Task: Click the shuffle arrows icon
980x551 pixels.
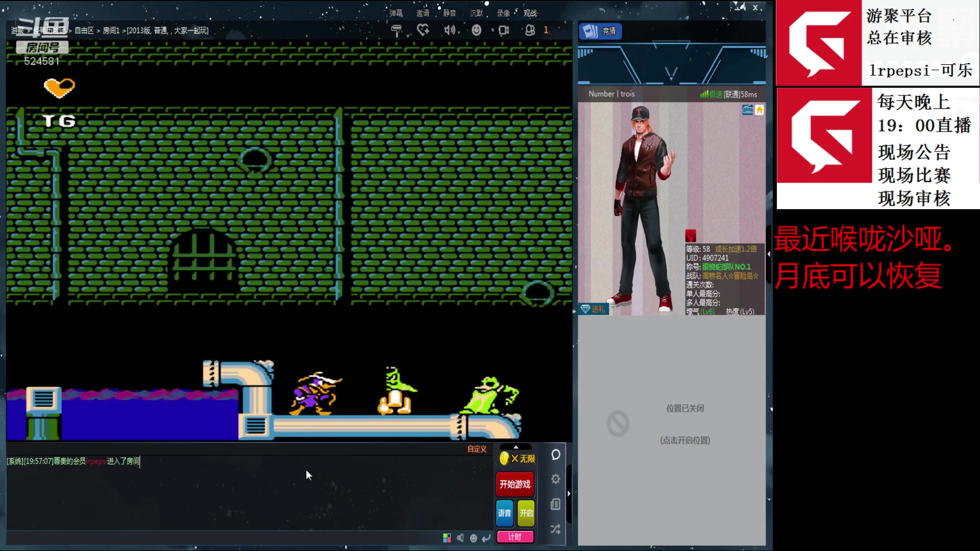Action: coord(556,529)
